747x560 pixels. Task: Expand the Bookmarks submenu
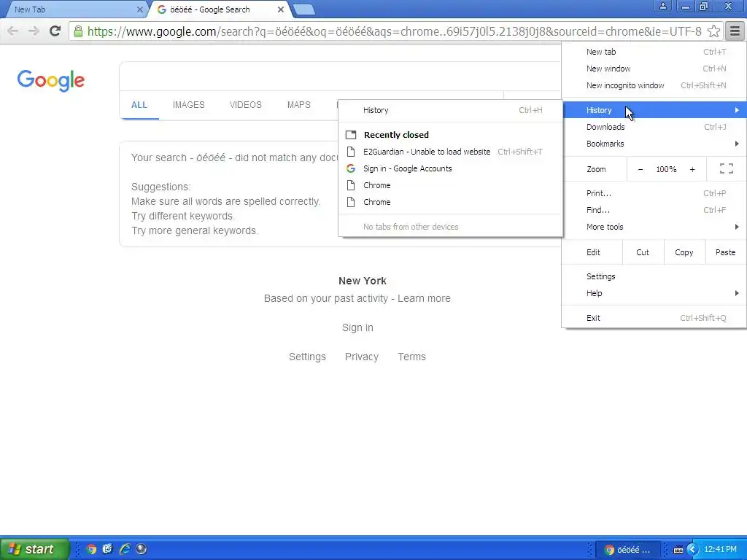[654, 144]
